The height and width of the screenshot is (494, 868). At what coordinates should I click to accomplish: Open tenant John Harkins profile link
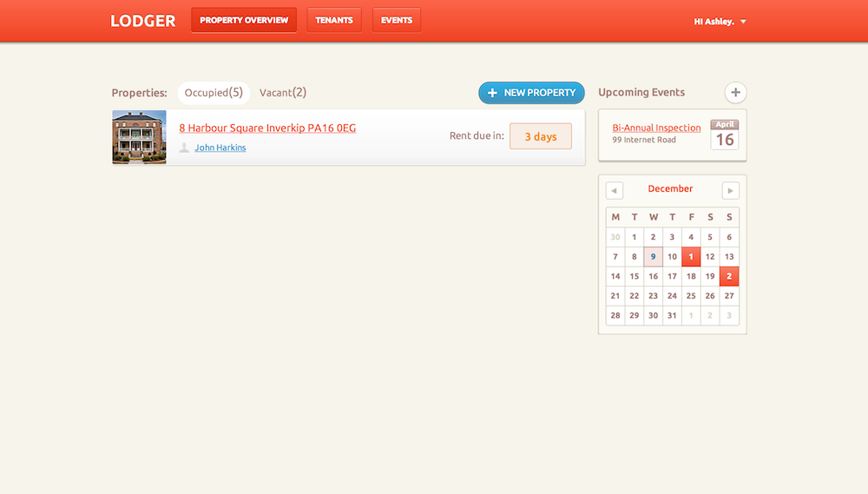pyautogui.click(x=220, y=148)
